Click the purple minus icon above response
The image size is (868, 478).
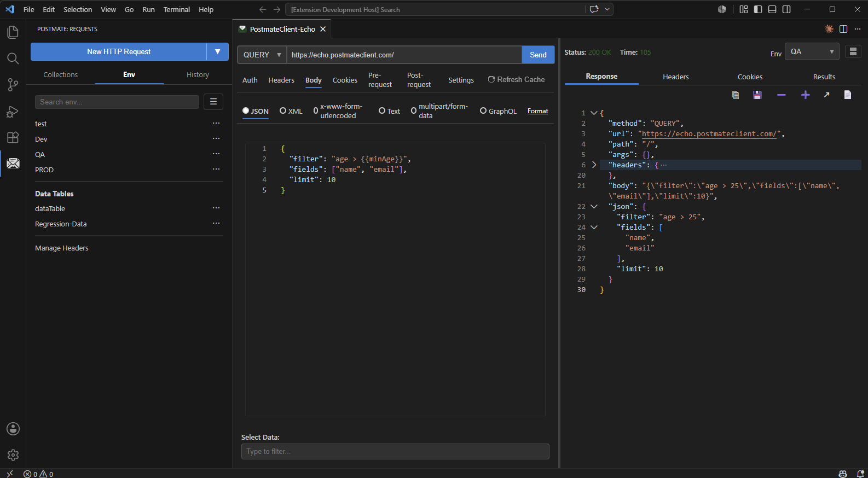(x=782, y=95)
